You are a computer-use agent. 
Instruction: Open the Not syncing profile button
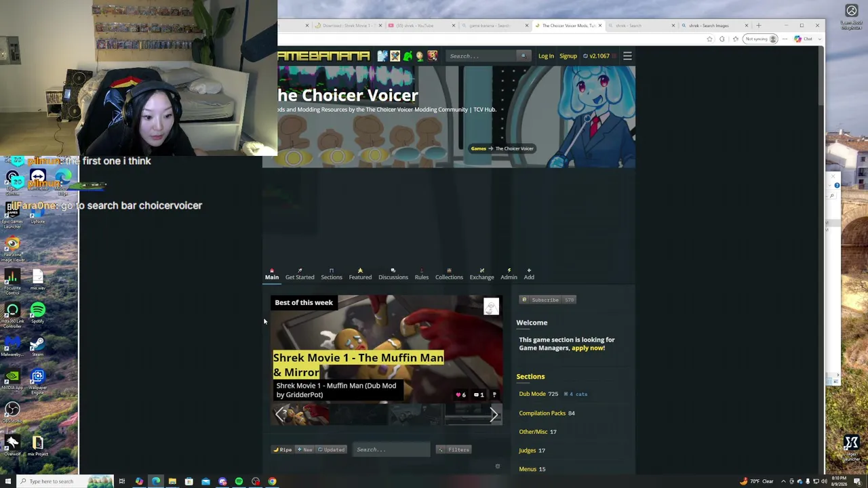coord(760,39)
